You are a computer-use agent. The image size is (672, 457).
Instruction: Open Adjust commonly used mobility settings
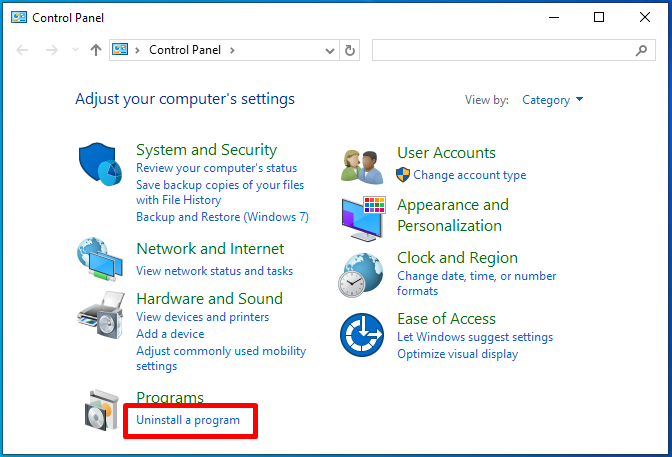click(x=221, y=358)
